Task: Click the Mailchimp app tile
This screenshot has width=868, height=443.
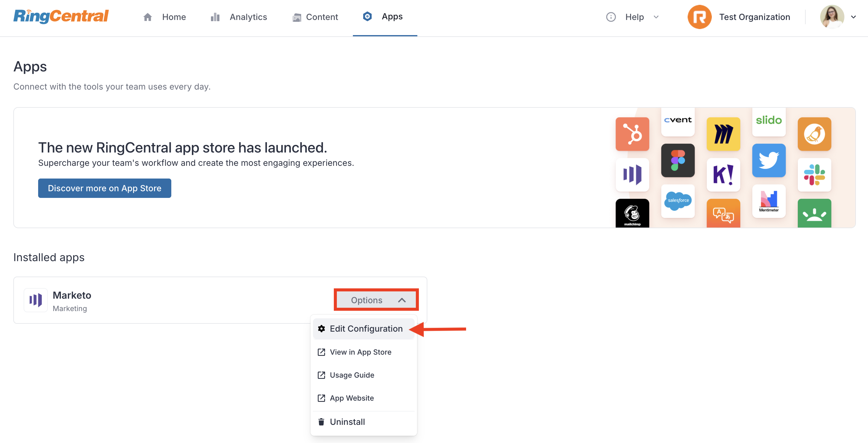Action: (632, 213)
